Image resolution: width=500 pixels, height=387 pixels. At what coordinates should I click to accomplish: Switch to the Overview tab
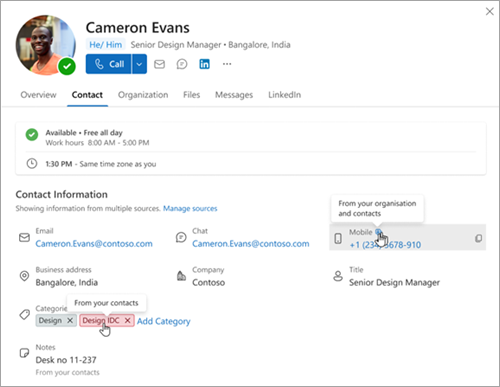point(38,95)
